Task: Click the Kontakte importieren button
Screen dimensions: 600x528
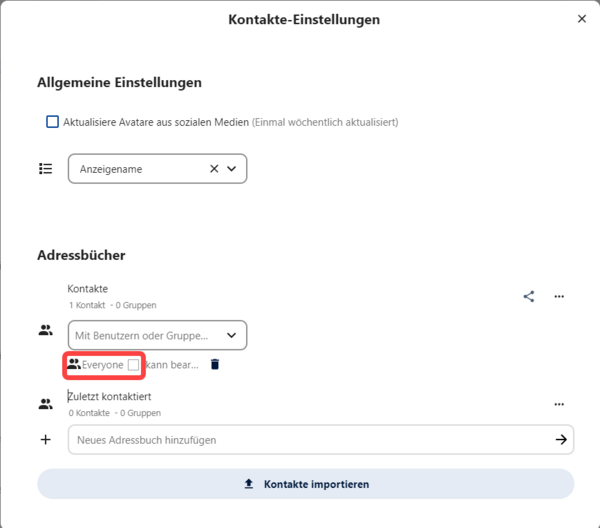Action: (x=306, y=484)
